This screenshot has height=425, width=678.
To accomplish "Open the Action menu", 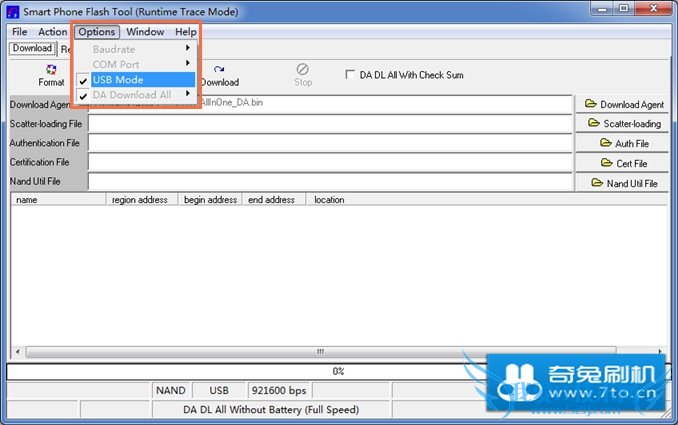I will pyautogui.click(x=53, y=32).
